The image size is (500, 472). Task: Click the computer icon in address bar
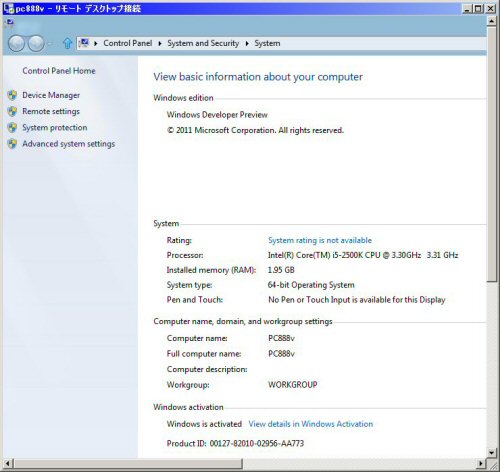(x=84, y=43)
